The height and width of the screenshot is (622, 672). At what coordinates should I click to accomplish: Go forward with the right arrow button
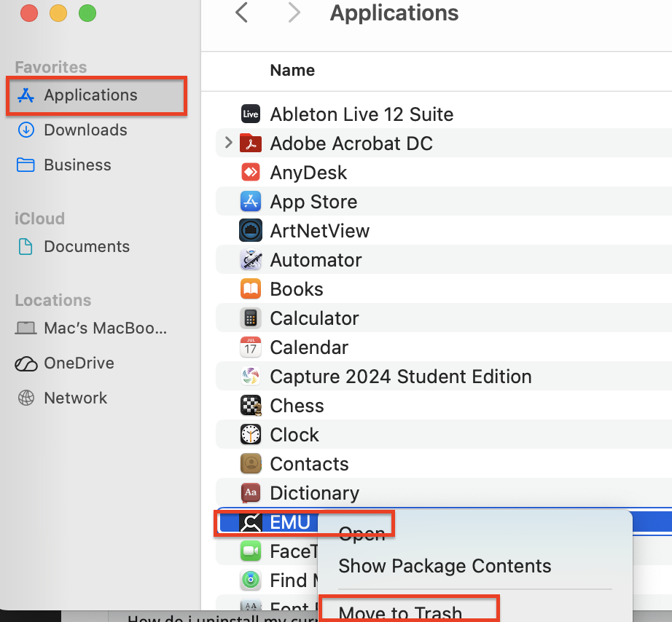294,12
